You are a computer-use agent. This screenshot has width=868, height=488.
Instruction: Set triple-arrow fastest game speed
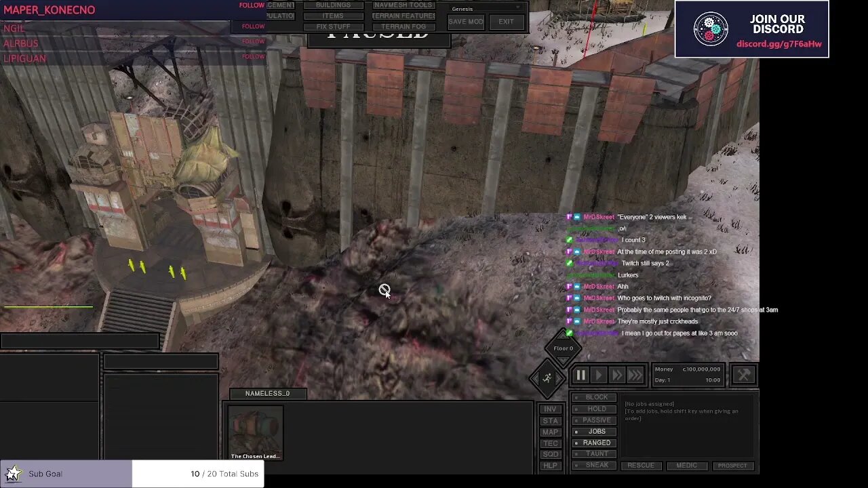coord(635,375)
